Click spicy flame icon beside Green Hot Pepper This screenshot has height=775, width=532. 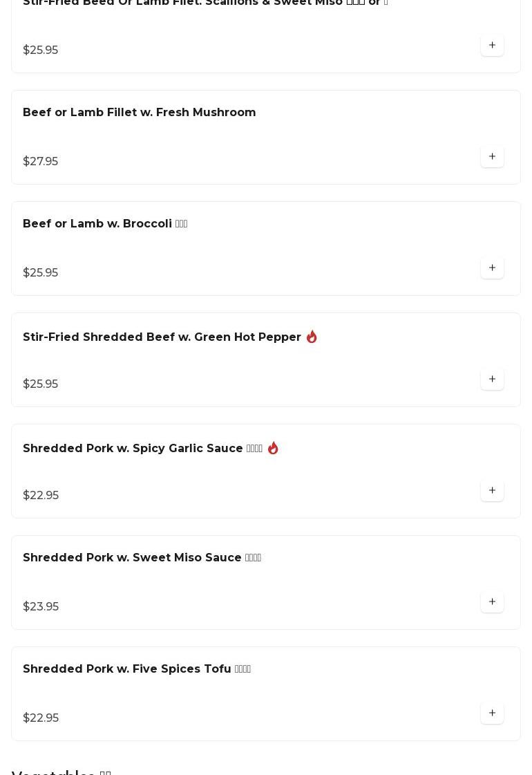pyautogui.click(x=312, y=337)
